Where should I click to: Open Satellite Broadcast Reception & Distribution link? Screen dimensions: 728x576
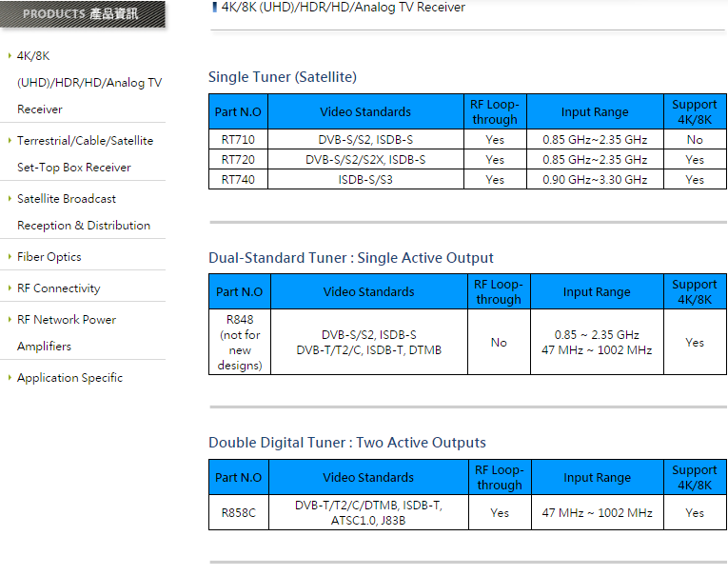pos(84,211)
